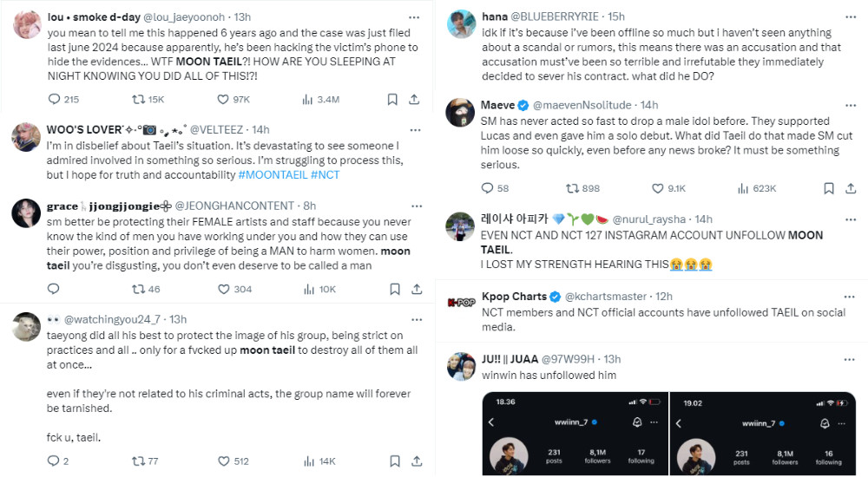The width and height of the screenshot is (868, 477).
Task: Open winwin's second Instagram screenshot image
Action: (763, 434)
